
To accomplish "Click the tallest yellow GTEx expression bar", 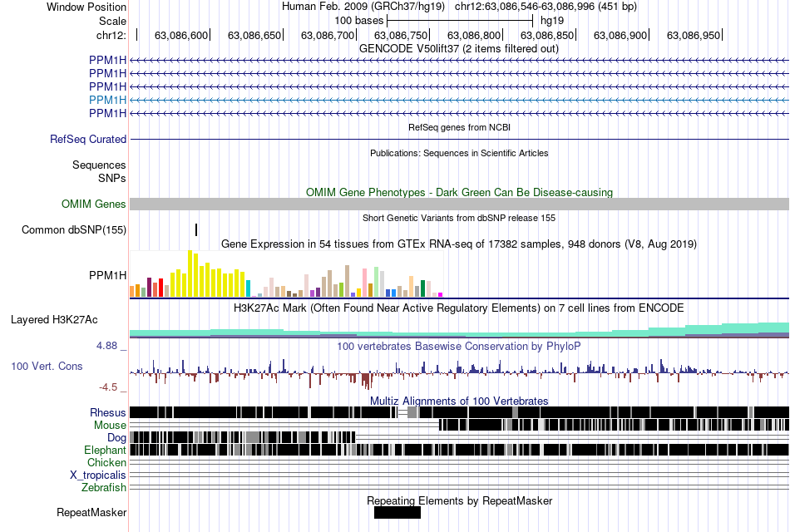I will pyautogui.click(x=190, y=273).
